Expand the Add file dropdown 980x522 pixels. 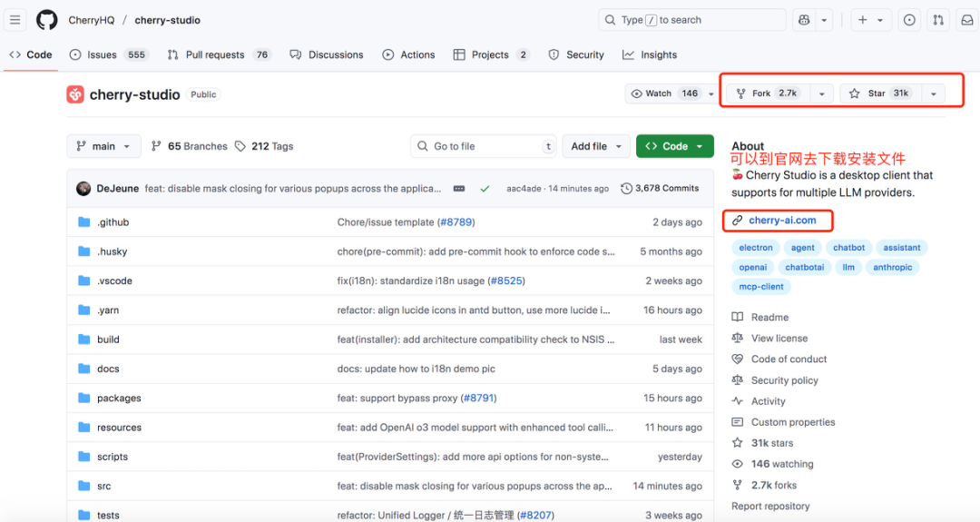pyautogui.click(x=595, y=146)
